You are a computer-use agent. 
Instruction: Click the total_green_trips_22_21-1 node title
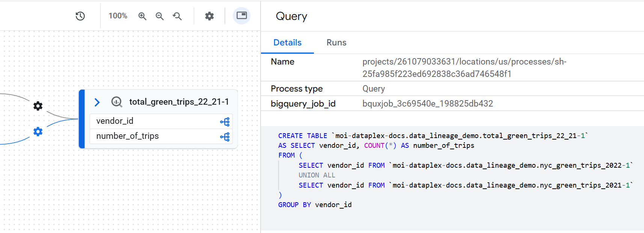coord(179,102)
